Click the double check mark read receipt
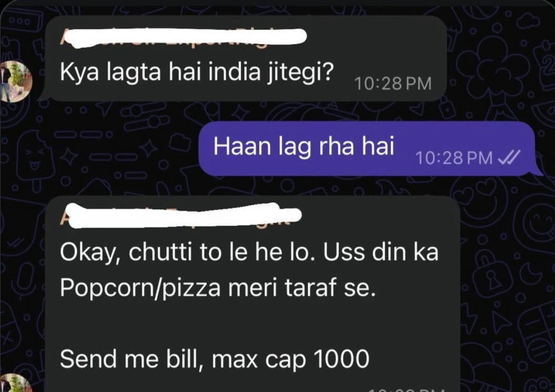This screenshot has height=392, width=555. (509, 157)
